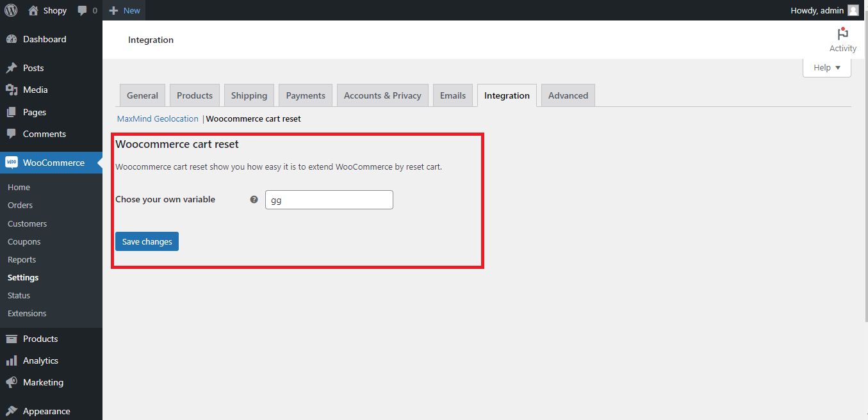Click the Analytics bar chart icon
This screenshot has width=868, height=420.
[12, 360]
